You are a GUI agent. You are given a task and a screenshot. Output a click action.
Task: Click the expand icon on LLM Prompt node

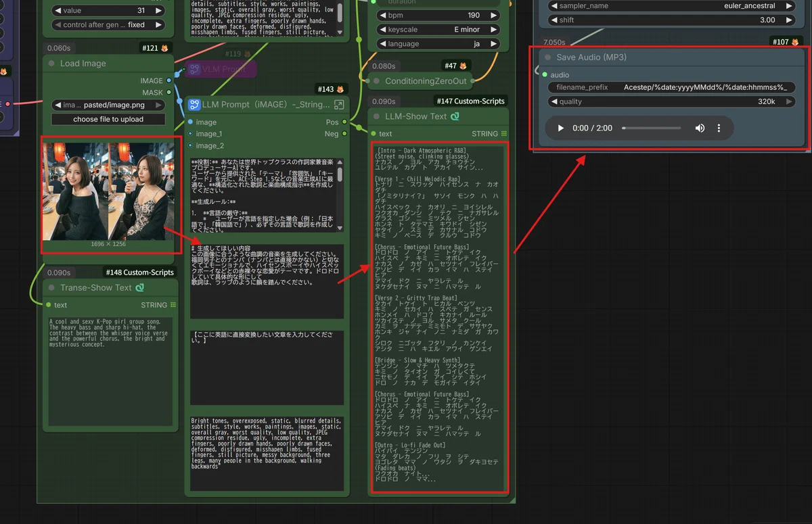[339, 105]
